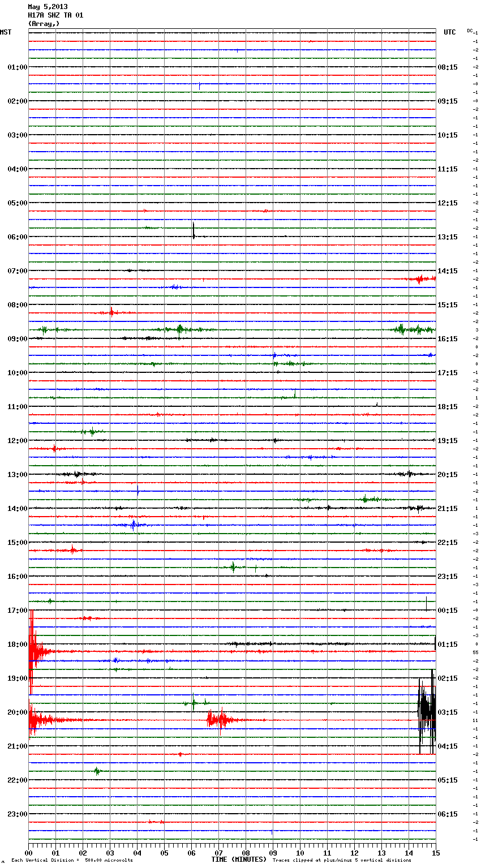The width and height of the screenshot is (481, 868).
Task: Click the "05:15" UTC time label
Action: tap(448, 780)
